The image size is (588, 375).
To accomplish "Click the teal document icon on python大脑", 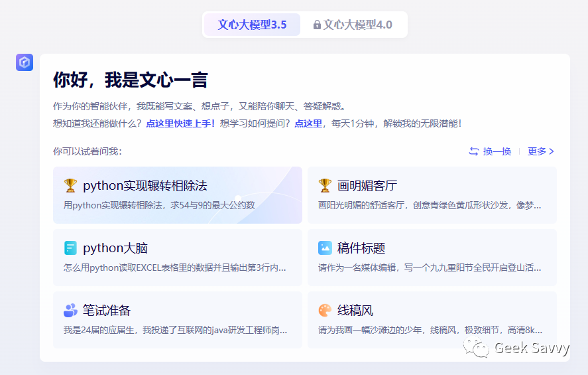I will click(x=70, y=248).
